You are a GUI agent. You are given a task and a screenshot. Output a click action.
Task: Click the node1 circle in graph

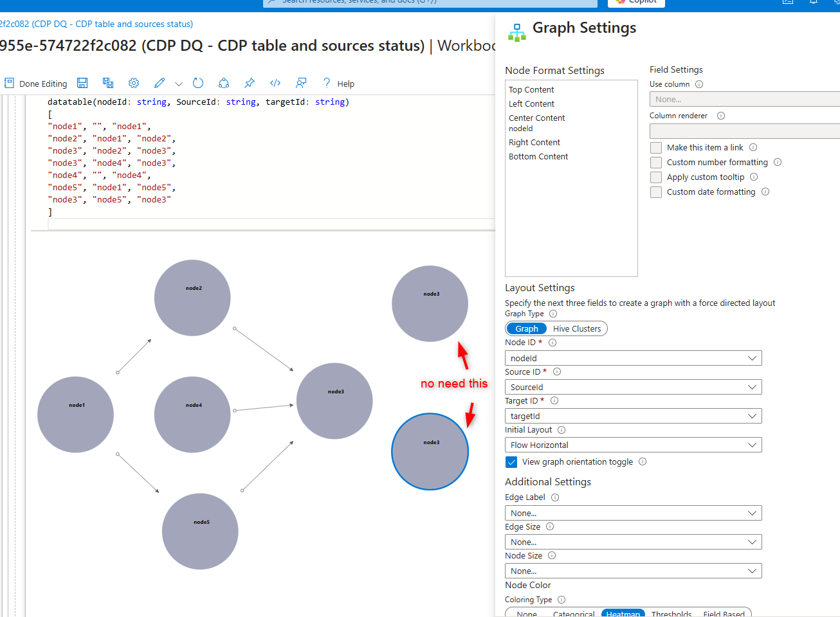point(75,415)
